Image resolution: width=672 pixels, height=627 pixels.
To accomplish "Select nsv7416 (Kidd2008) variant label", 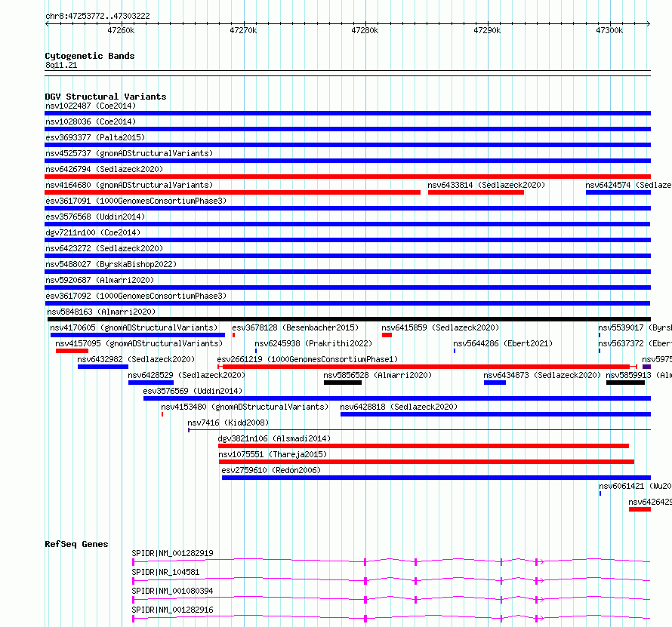I will pyautogui.click(x=228, y=423).
